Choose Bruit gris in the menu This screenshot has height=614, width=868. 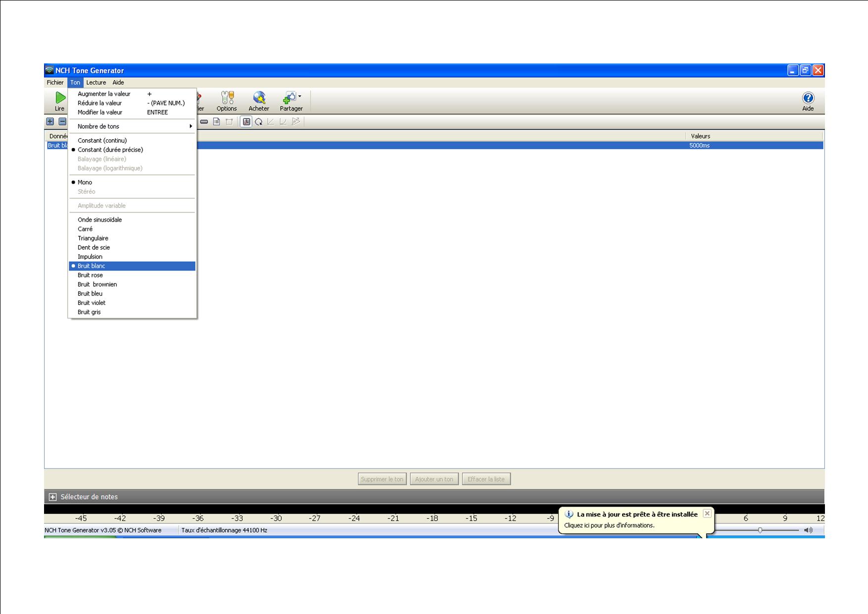132,312
